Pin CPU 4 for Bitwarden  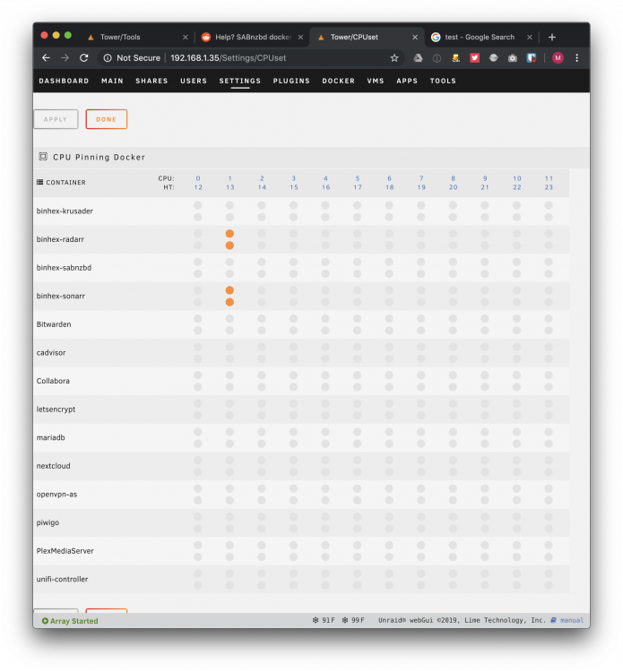(x=325, y=318)
